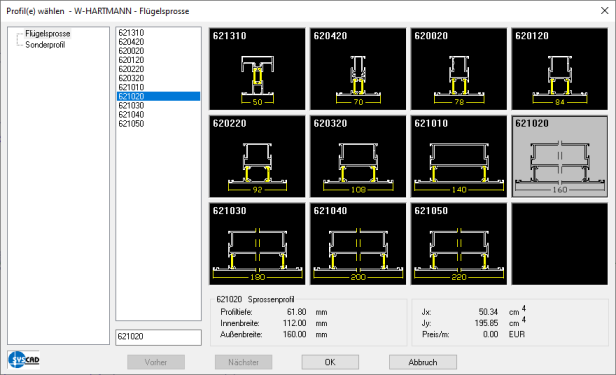Go to the Nächster profile button

pos(244,362)
